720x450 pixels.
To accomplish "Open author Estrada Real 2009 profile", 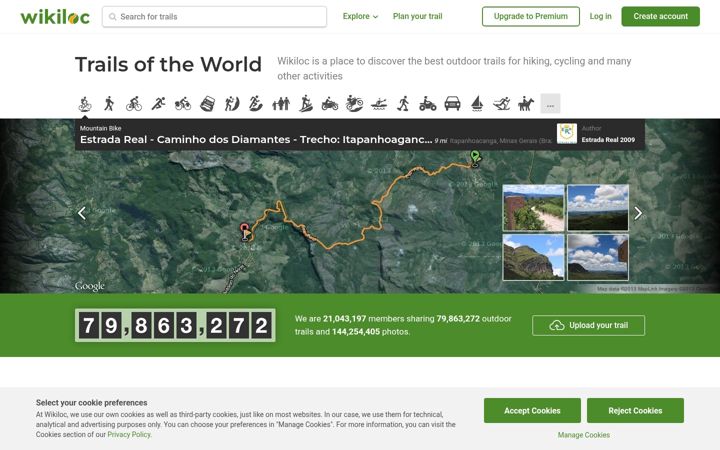I will click(608, 140).
